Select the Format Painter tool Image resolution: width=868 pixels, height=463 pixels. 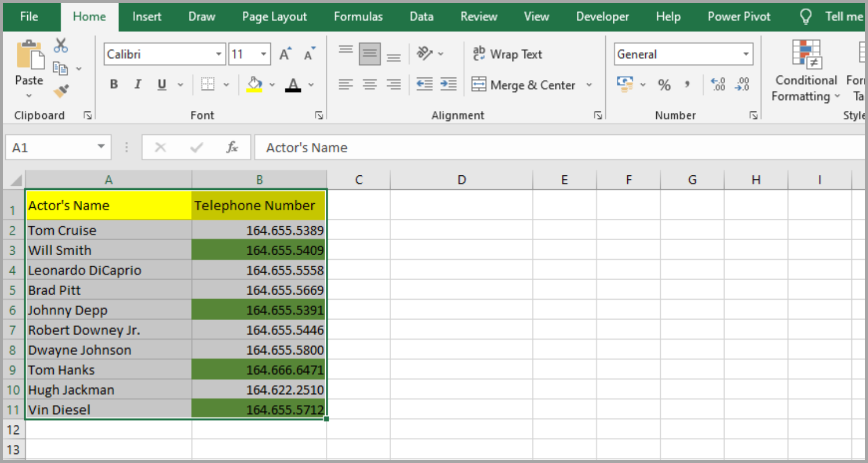[x=60, y=90]
